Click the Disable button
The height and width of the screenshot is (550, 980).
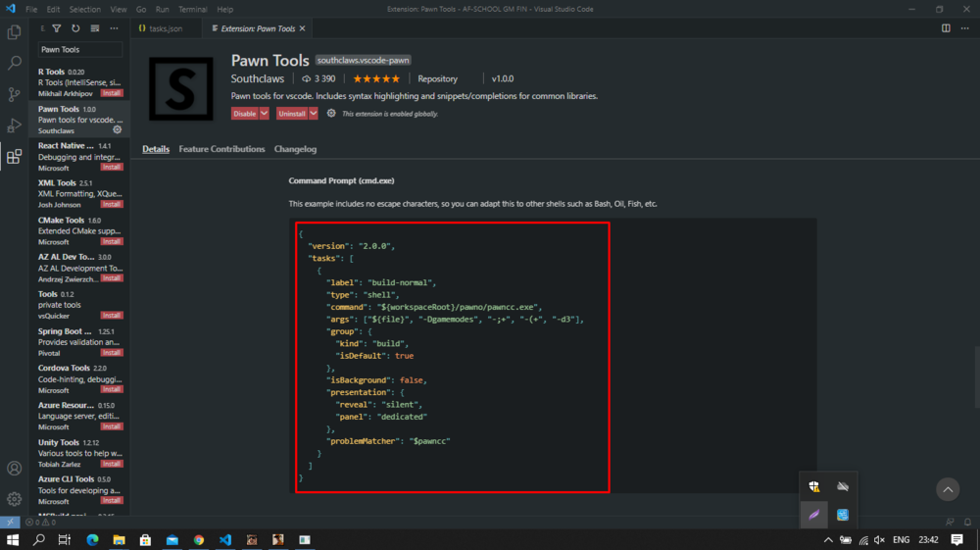tap(244, 113)
